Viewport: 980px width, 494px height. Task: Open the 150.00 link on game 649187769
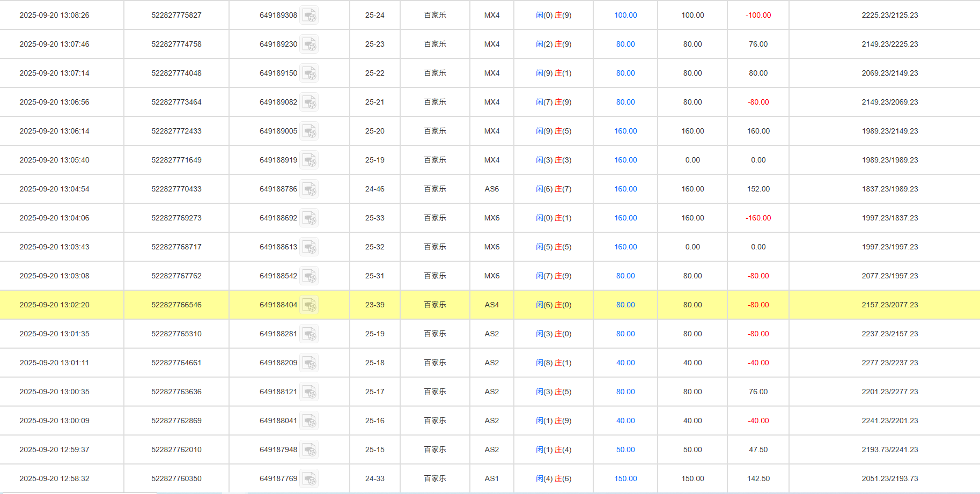coord(624,478)
